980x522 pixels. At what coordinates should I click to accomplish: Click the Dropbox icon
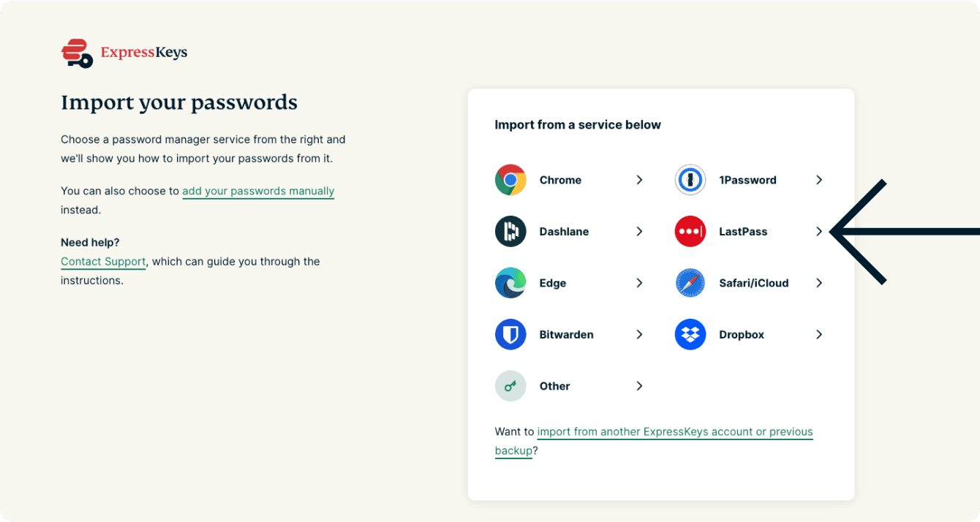(690, 335)
